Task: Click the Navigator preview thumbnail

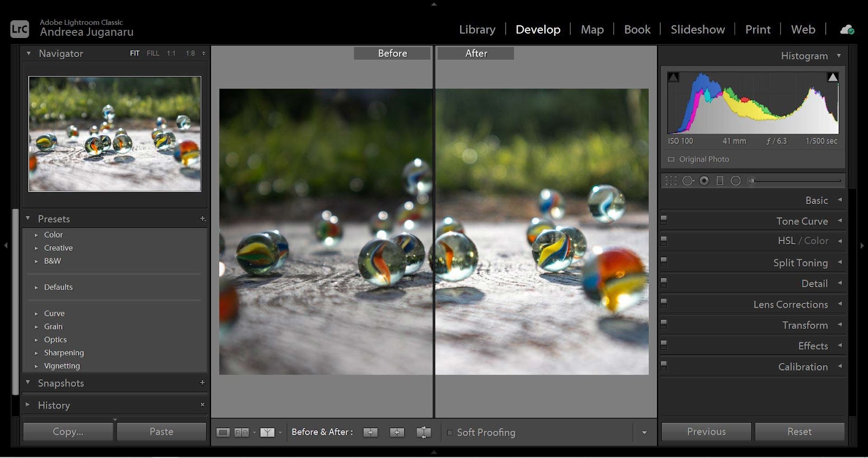Action: pyautogui.click(x=115, y=134)
